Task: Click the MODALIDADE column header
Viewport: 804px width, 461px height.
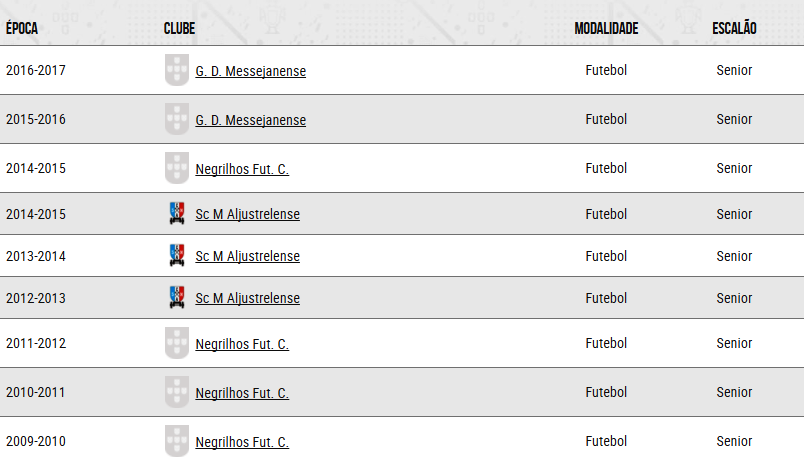Action: tap(606, 28)
